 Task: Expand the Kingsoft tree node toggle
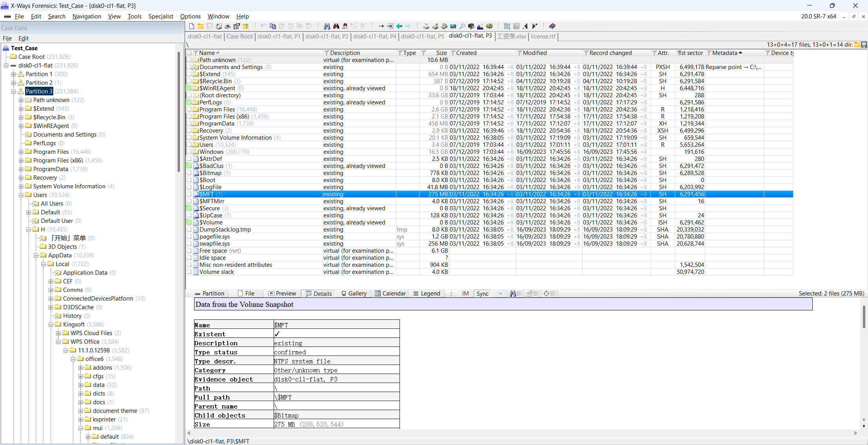point(51,325)
